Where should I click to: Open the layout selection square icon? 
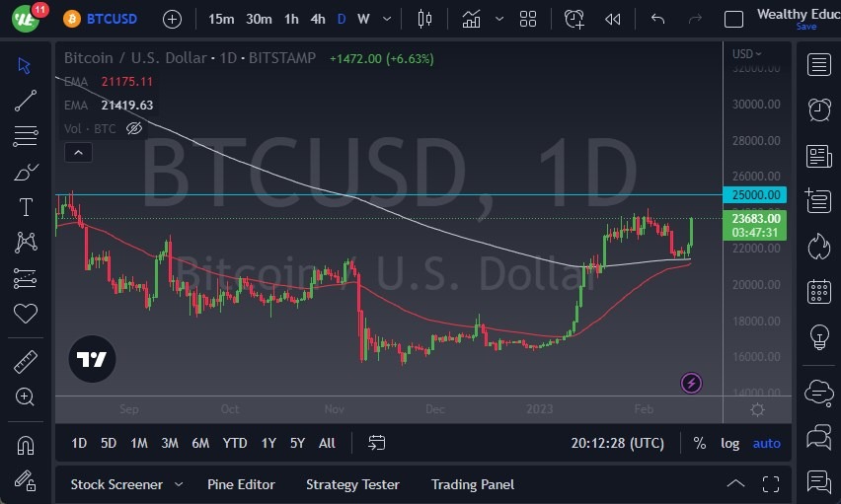[733, 20]
